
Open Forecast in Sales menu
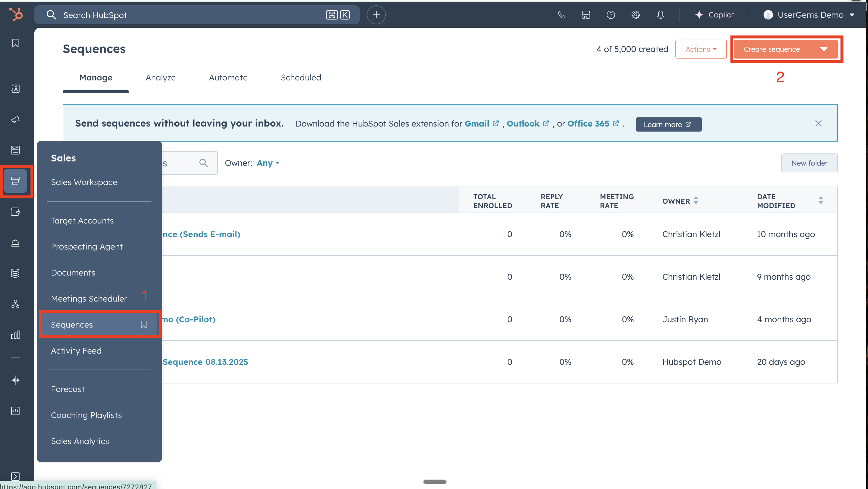click(68, 389)
